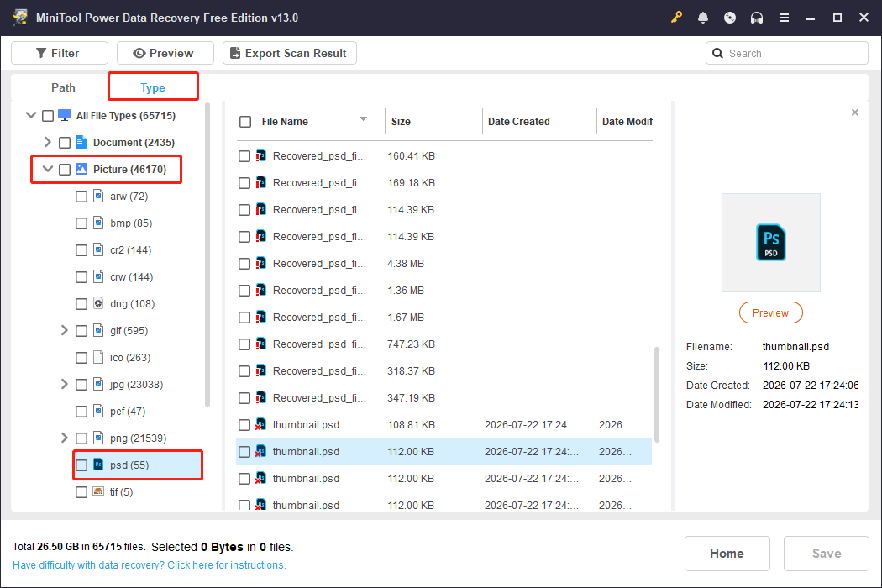Click the file list vertical scrollbar
This screenshot has height=588, width=882.
(656, 394)
